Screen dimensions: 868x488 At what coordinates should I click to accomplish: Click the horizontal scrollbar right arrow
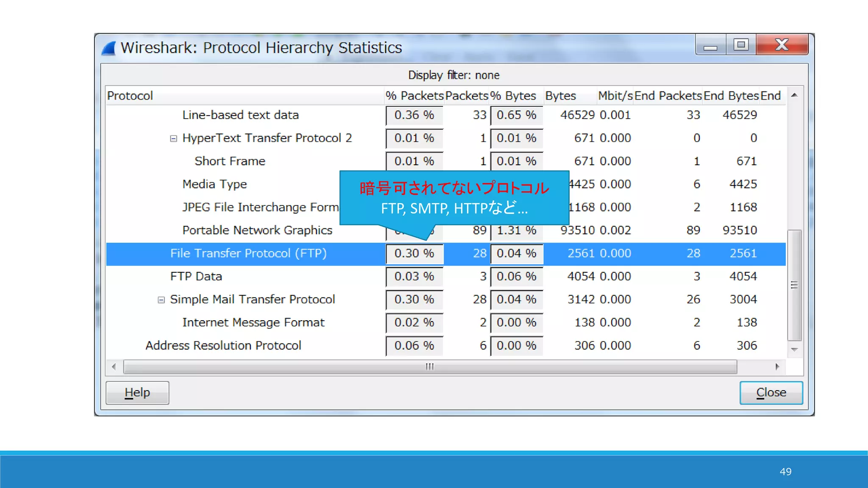(x=777, y=366)
